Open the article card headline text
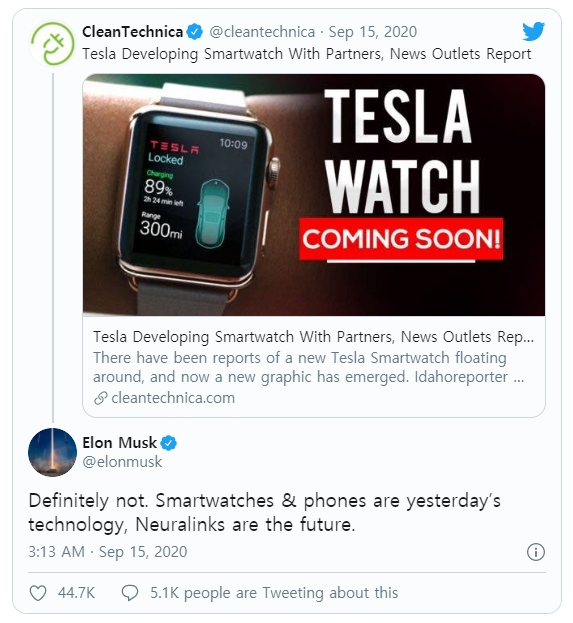The height and width of the screenshot is (623, 573). point(314,337)
